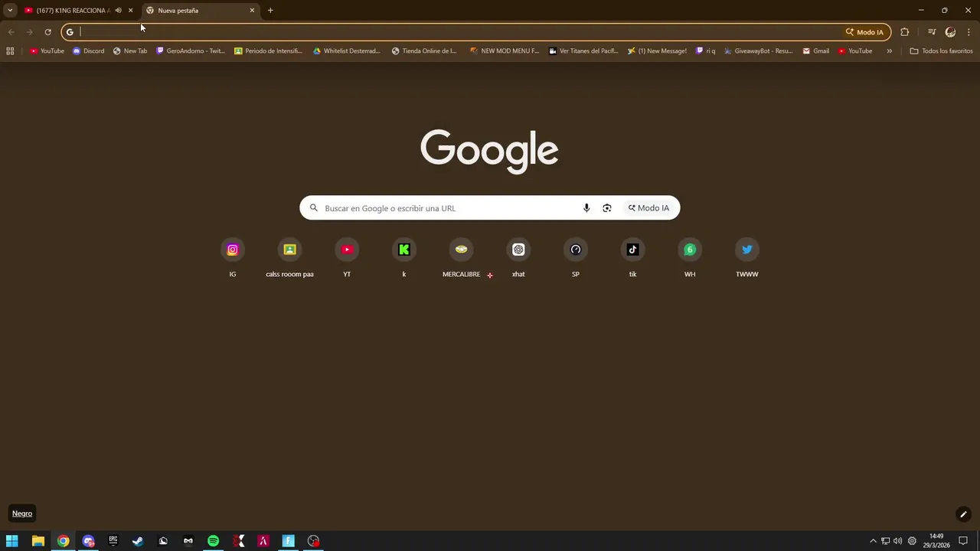Select the Nueva pestaña tab

tap(199, 10)
